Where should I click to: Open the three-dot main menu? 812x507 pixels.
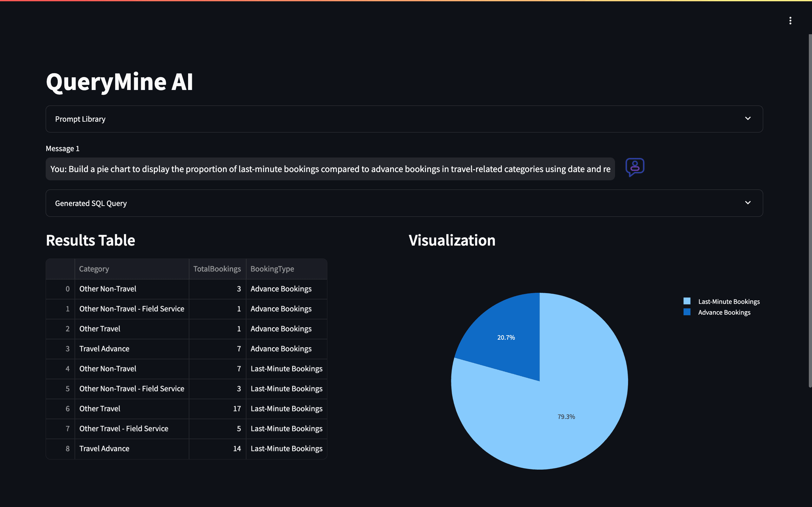pos(790,21)
